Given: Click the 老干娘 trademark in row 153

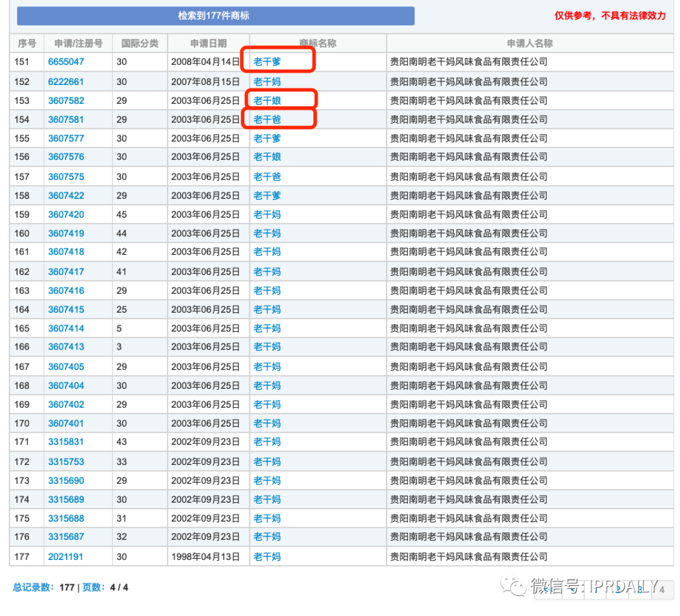Looking at the screenshot, I should coord(267,101).
